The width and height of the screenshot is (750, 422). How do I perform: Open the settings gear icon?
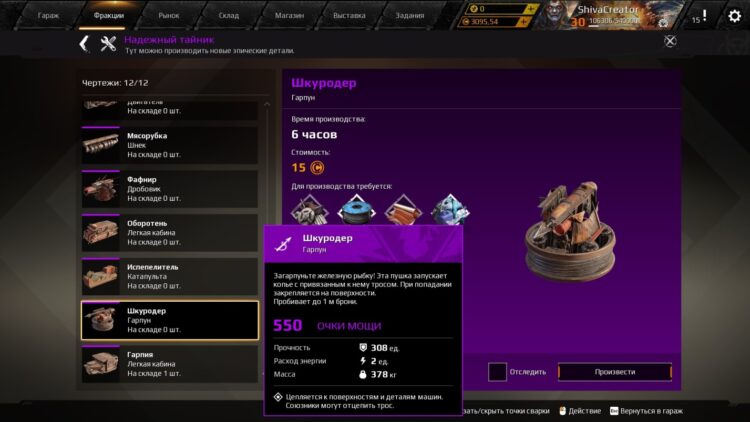(734, 16)
